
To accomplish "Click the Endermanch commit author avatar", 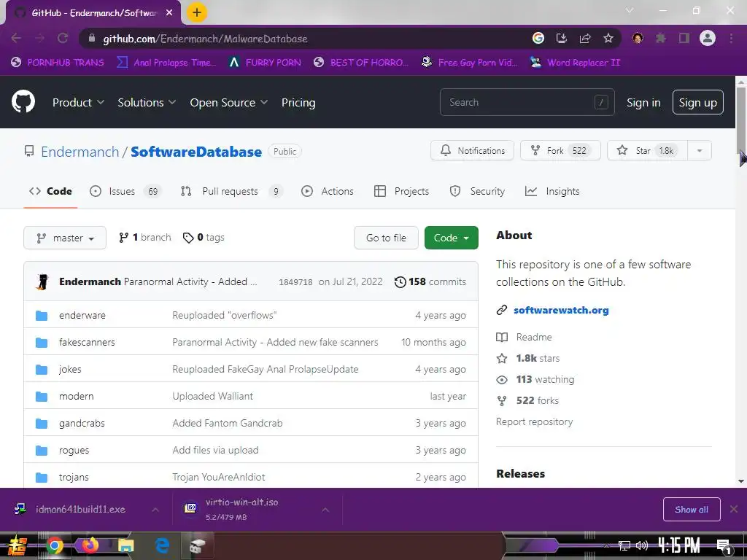I will click(42, 281).
